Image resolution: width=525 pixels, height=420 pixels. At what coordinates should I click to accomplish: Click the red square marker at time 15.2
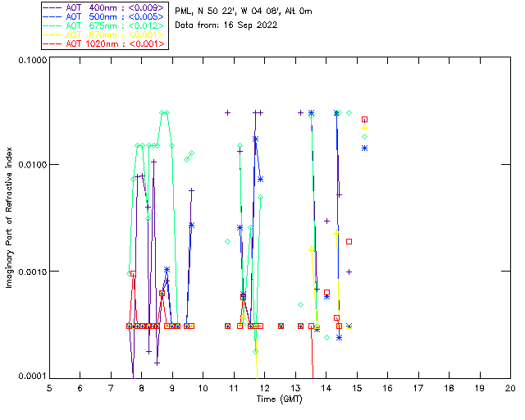pos(364,119)
